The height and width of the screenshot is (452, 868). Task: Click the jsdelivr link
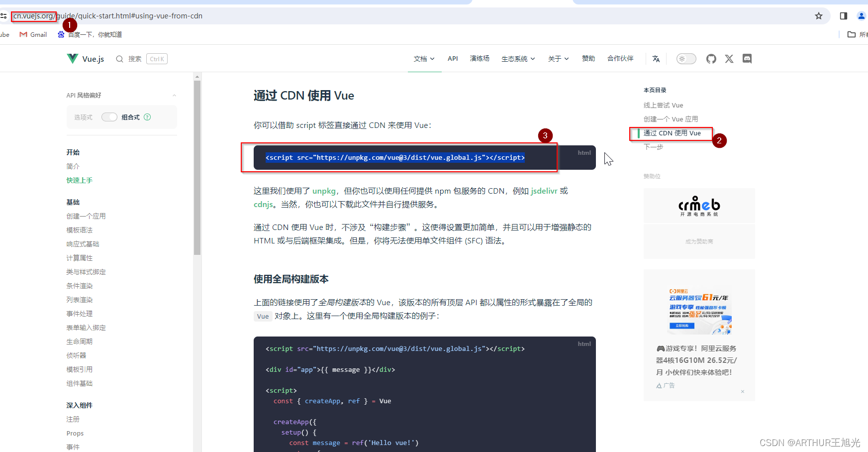coord(544,191)
